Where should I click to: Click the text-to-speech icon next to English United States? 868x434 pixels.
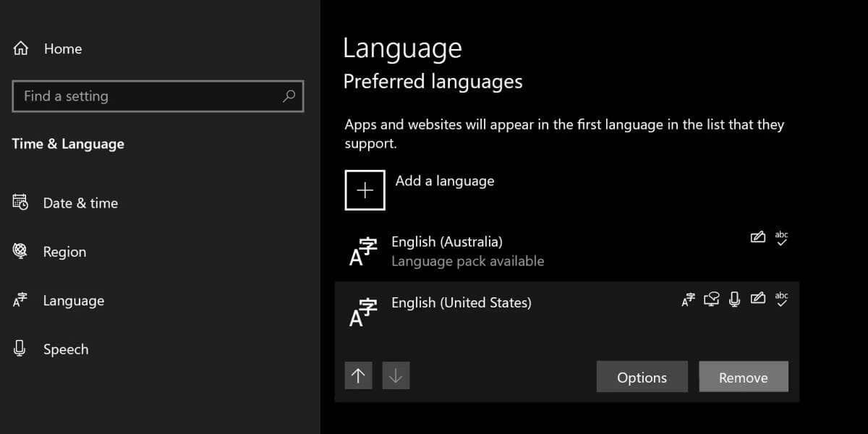click(711, 299)
